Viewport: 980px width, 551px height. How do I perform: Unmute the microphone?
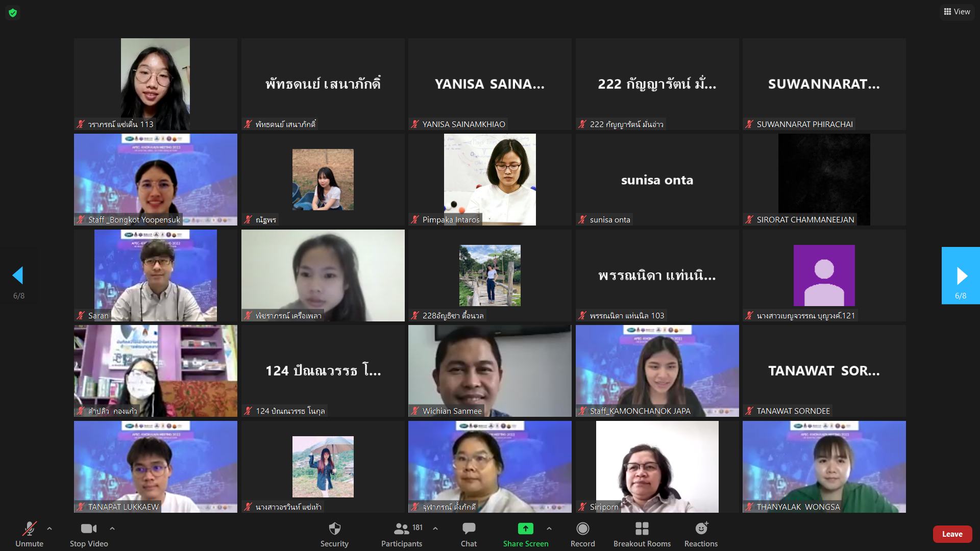click(x=29, y=534)
